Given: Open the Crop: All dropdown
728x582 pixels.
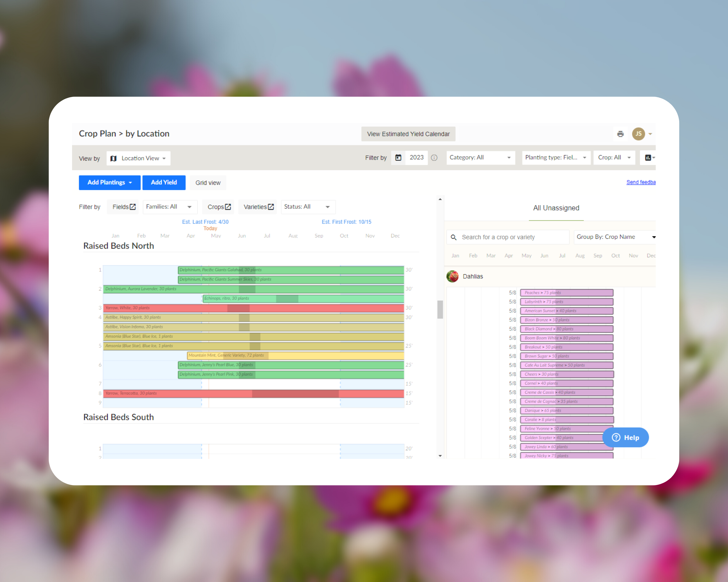Looking at the screenshot, I should pos(614,158).
